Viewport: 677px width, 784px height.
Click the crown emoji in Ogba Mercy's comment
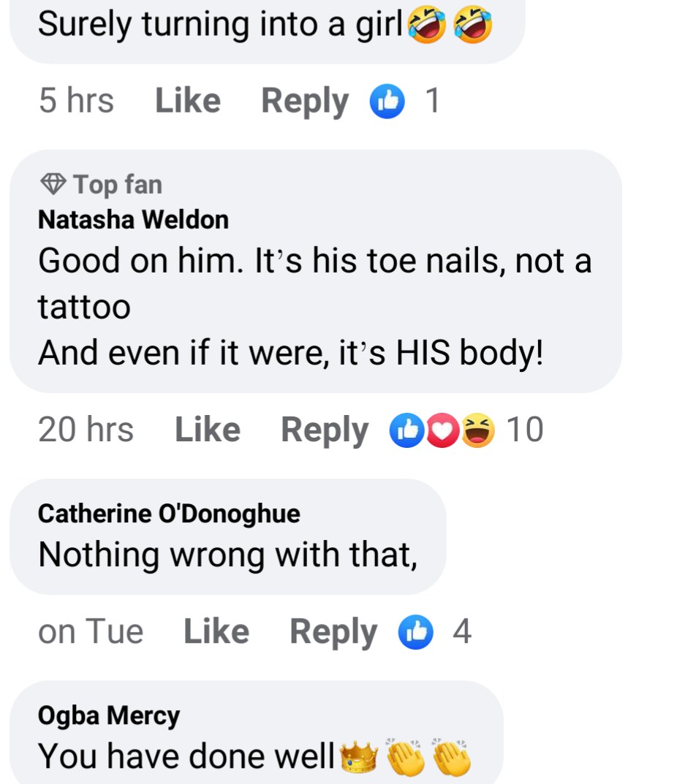point(359,757)
